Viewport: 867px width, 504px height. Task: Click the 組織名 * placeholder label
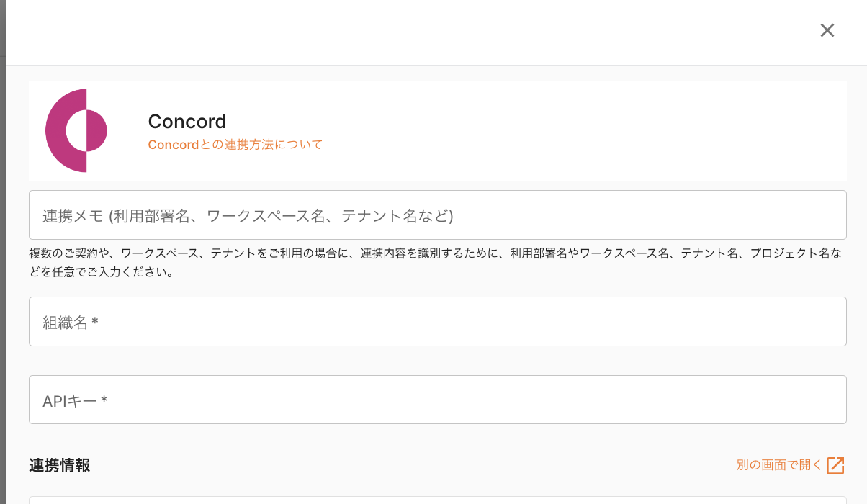(x=71, y=323)
